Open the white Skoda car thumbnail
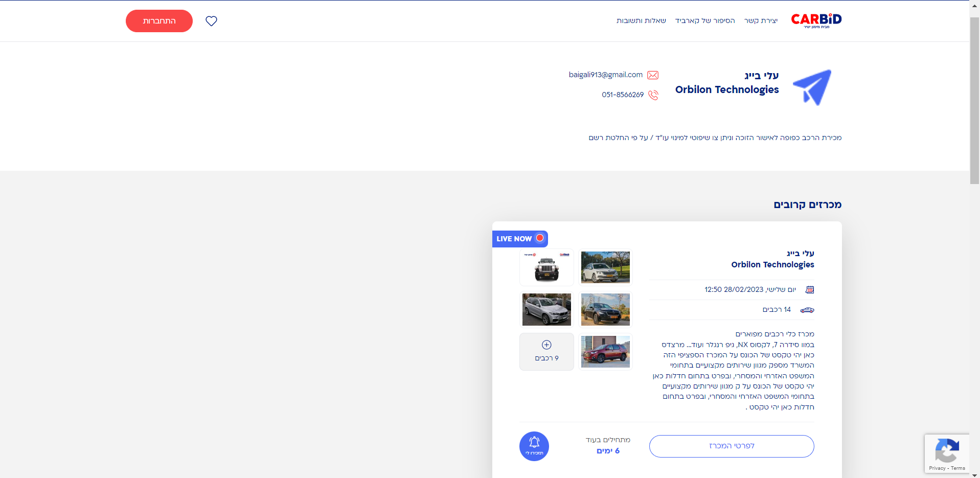The height and width of the screenshot is (478, 980). [605, 267]
